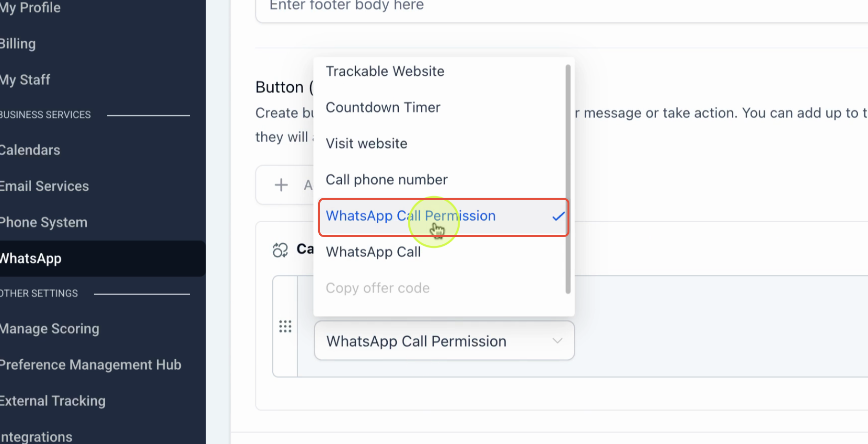
Task: Open Phone System settings
Action: click(x=44, y=222)
